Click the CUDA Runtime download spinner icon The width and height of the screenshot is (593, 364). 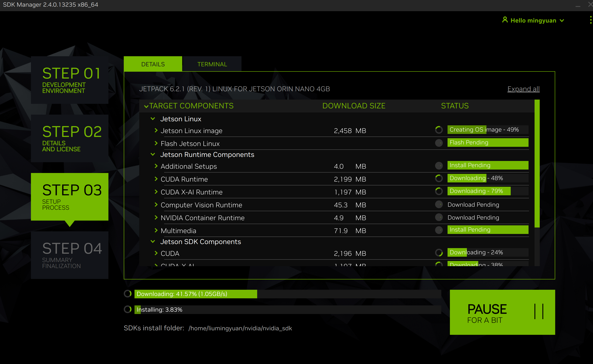click(x=439, y=178)
